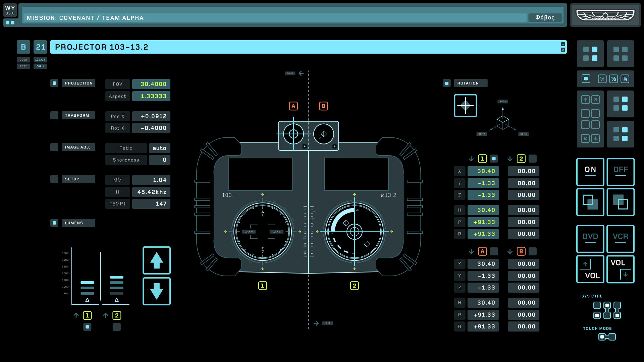Expand rotation column 1 down arrow
The height and width of the screenshot is (362, 644).
(x=471, y=159)
